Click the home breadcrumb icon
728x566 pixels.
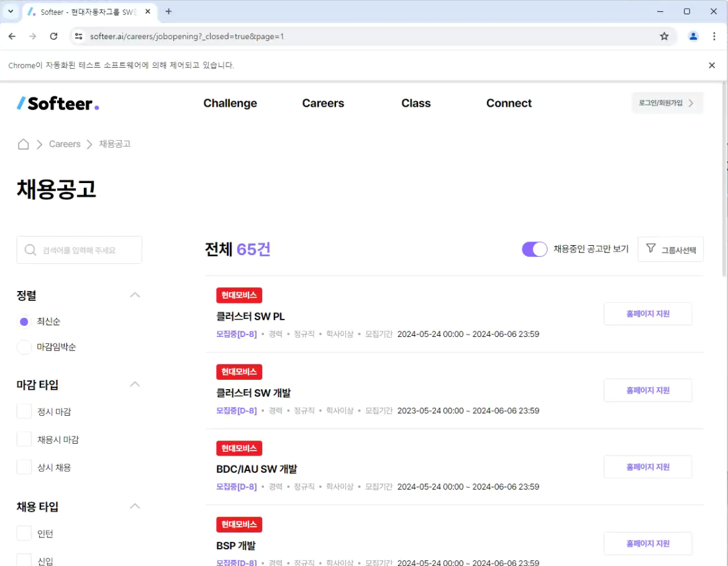click(23, 144)
